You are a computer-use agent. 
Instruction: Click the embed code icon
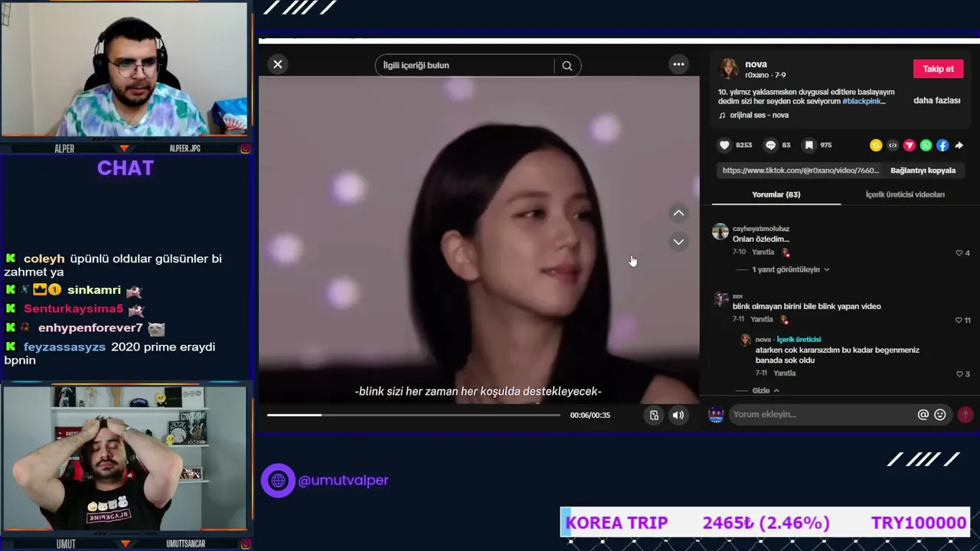[x=893, y=145]
